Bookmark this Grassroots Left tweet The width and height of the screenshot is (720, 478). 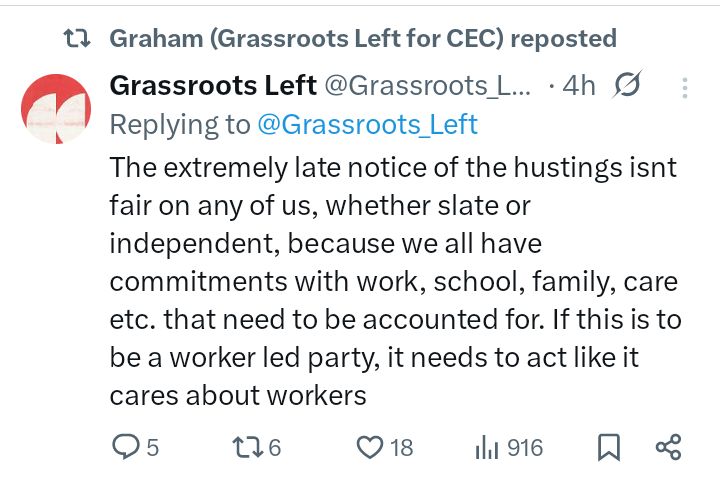point(607,447)
